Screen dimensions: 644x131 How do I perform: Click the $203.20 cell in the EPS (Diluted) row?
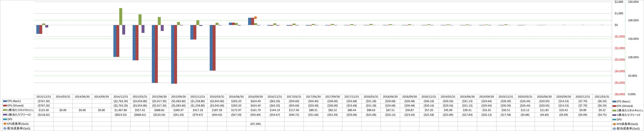tap(236, 106)
